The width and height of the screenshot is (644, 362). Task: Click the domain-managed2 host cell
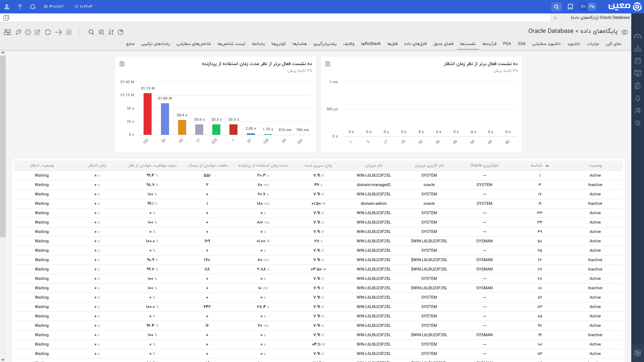[x=374, y=185]
